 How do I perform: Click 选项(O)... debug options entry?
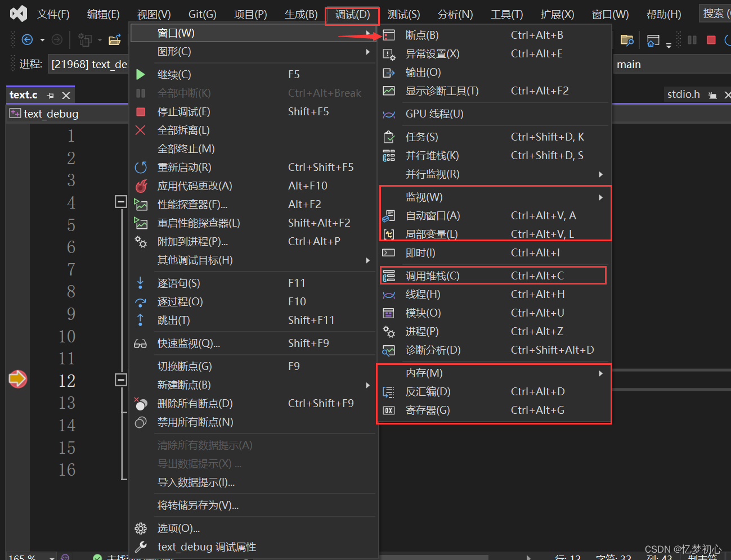click(178, 529)
